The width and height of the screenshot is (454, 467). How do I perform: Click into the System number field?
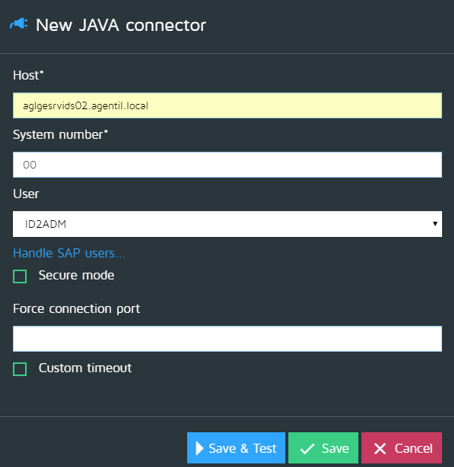pos(227,165)
